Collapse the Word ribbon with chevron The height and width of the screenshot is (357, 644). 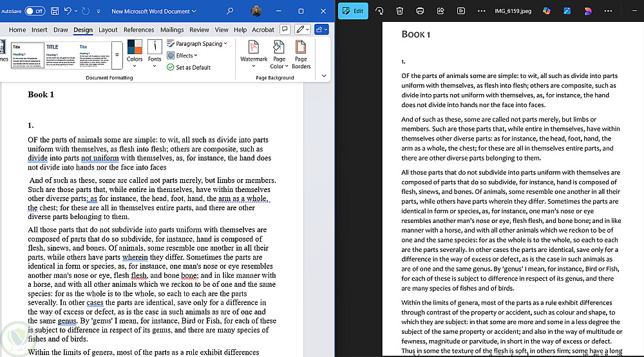point(324,75)
